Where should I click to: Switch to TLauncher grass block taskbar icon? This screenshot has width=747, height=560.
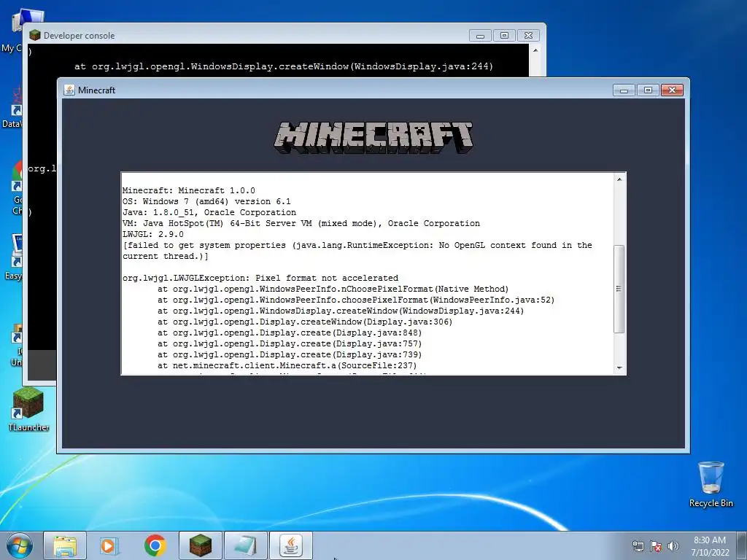pyautogui.click(x=200, y=545)
